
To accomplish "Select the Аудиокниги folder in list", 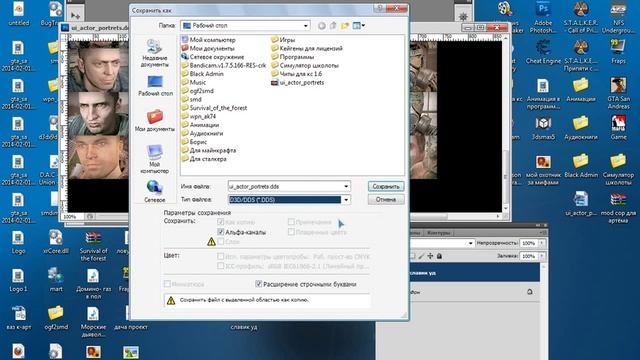I will pyautogui.click(x=202, y=133).
